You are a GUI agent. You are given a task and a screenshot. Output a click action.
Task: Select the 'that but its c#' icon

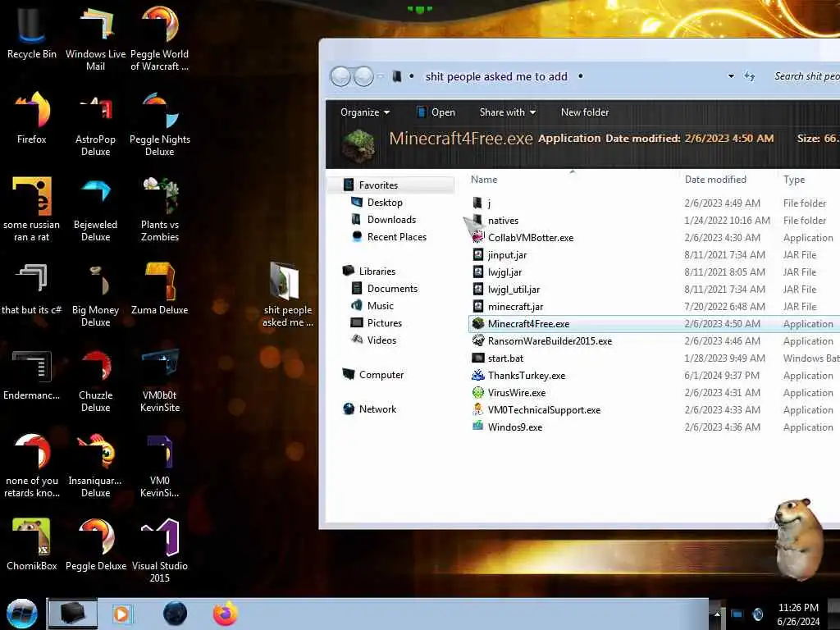[32, 288]
